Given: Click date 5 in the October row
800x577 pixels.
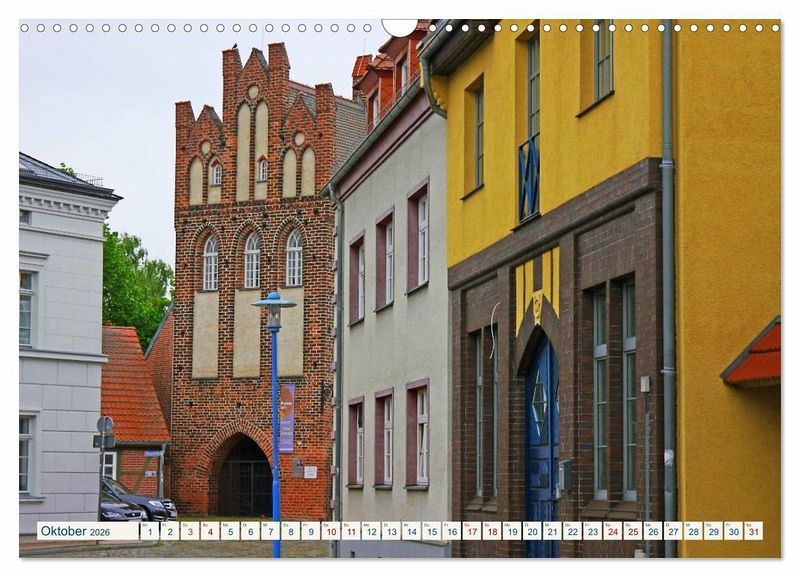Looking at the screenshot, I should tap(229, 531).
